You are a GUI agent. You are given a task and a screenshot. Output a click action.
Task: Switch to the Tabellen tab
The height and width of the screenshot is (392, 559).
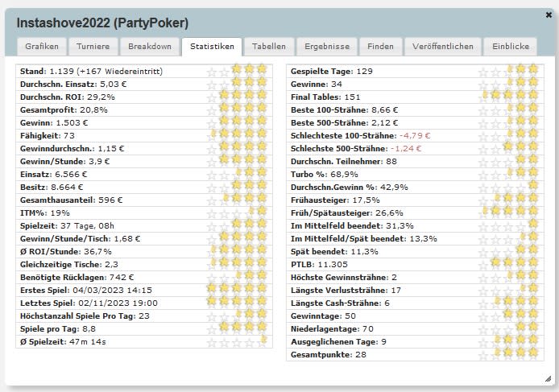tap(269, 47)
